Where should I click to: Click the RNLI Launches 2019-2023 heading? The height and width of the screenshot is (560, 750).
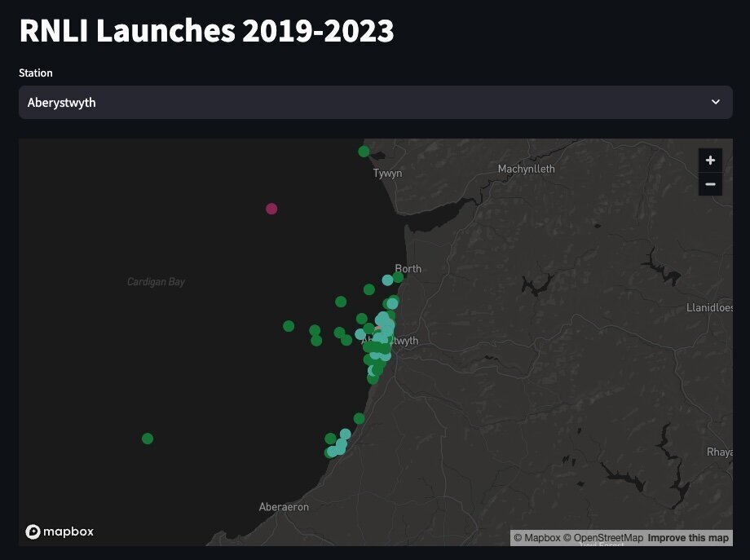point(206,31)
